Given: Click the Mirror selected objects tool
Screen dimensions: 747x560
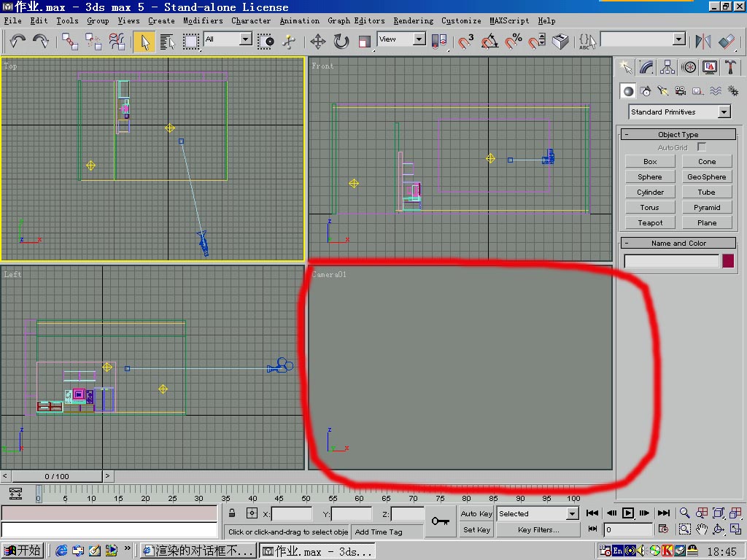Looking at the screenshot, I should tap(703, 42).
